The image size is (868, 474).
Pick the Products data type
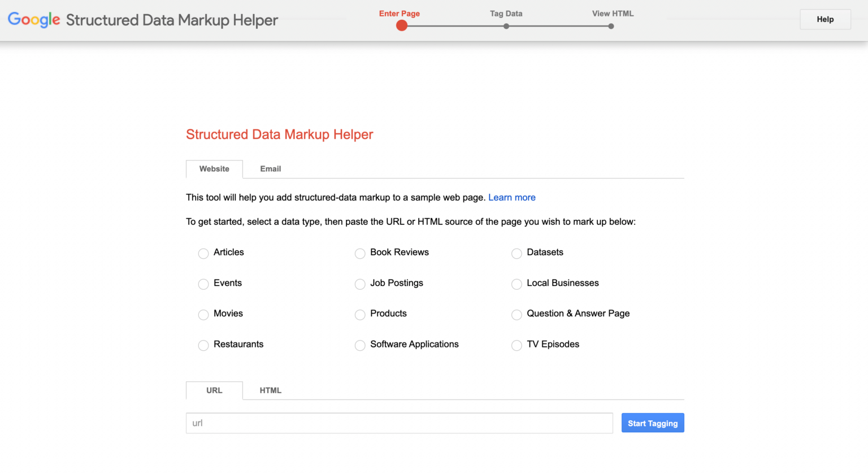click(360, 315)
